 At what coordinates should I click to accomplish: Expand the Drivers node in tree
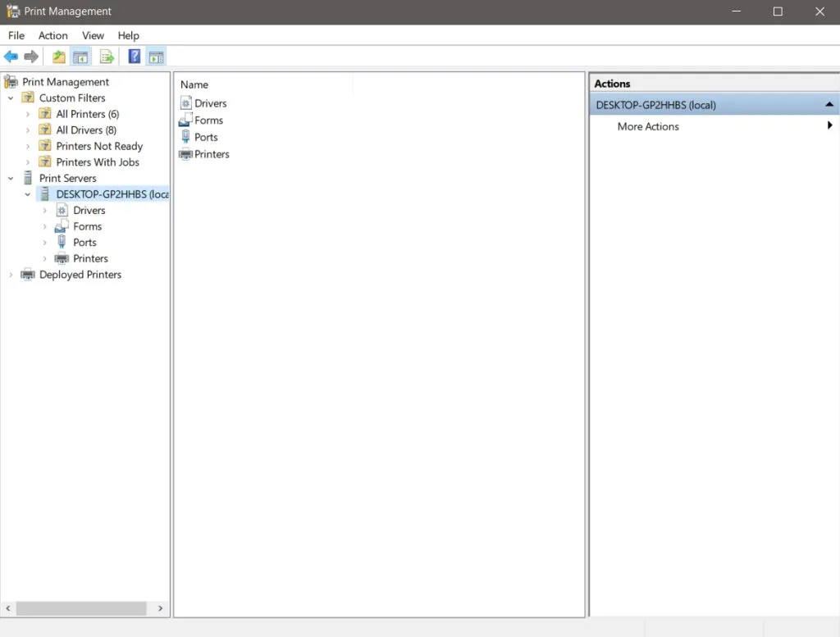point(45,211)
